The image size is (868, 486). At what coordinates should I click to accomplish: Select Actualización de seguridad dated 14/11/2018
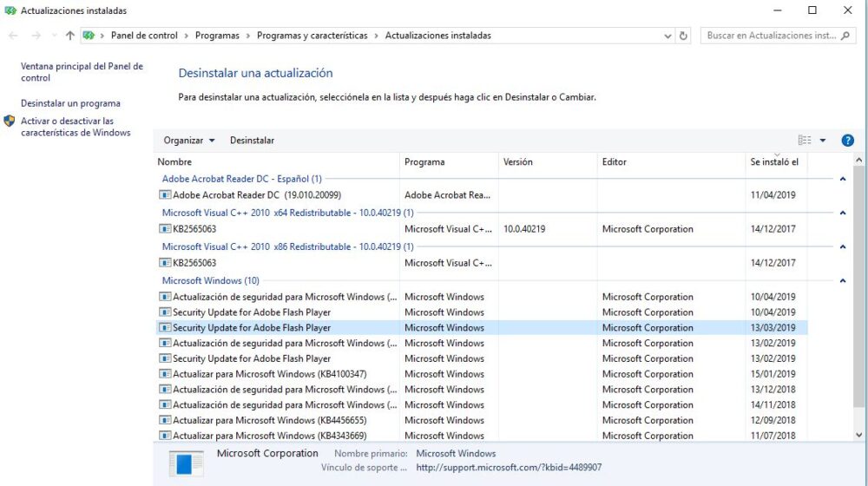click(482, 405)
